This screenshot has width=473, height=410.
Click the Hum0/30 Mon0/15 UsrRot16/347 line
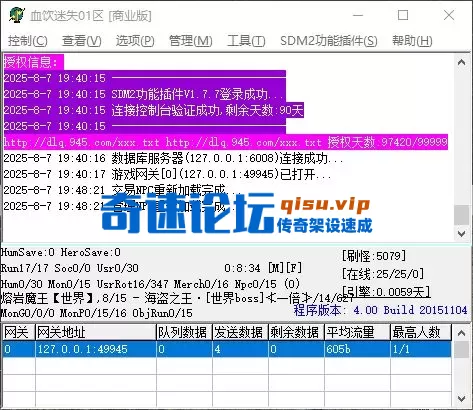point(150,284)
